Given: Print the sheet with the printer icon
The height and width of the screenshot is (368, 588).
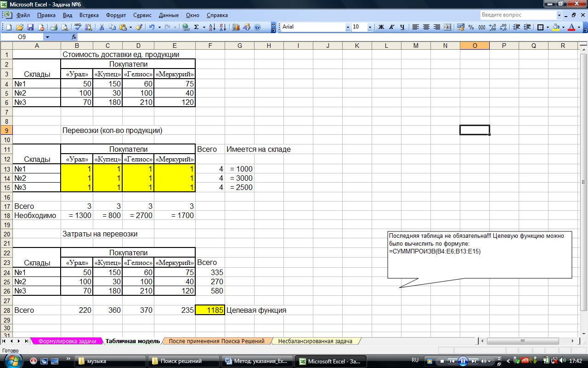Looking at the screenshot, I should [x=53, y=27].
